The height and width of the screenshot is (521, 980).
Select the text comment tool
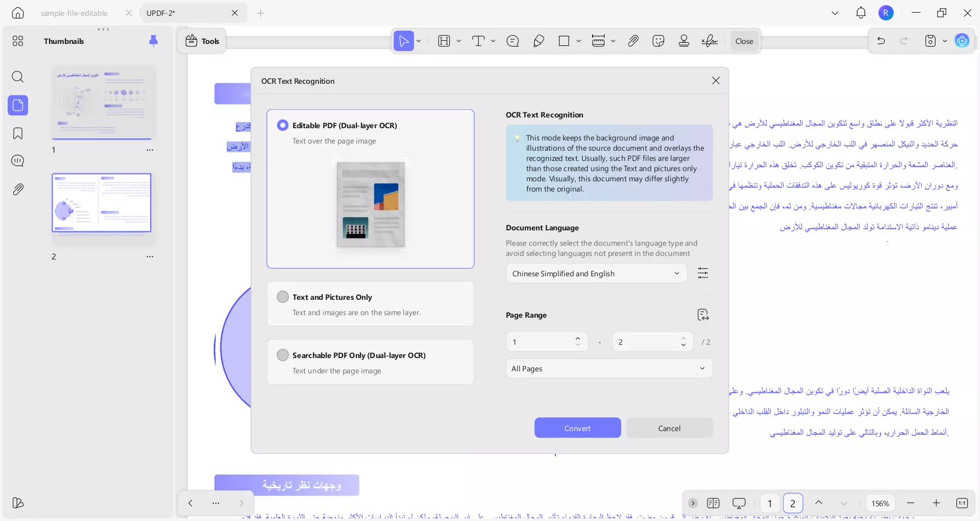click(x=478, y=41)
